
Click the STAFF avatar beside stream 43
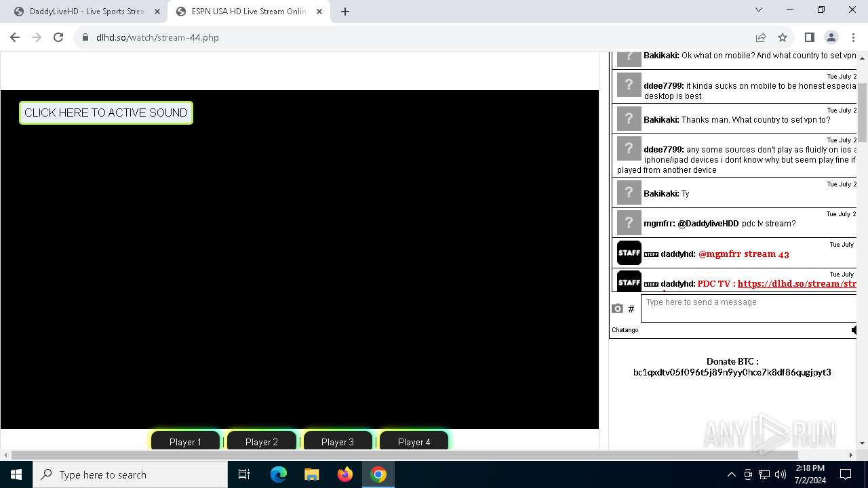tap(629, 252)
